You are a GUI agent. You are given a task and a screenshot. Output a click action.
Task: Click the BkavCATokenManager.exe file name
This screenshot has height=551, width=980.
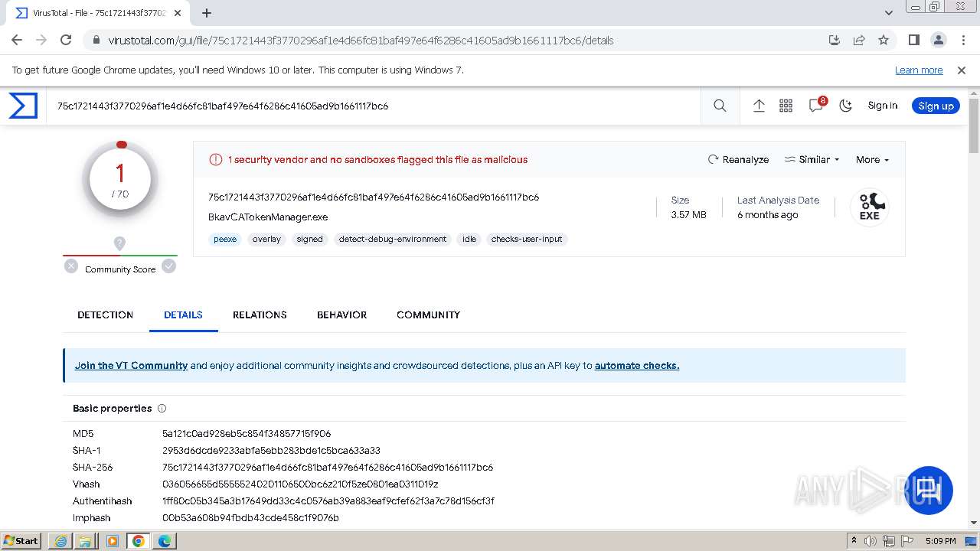268,217
